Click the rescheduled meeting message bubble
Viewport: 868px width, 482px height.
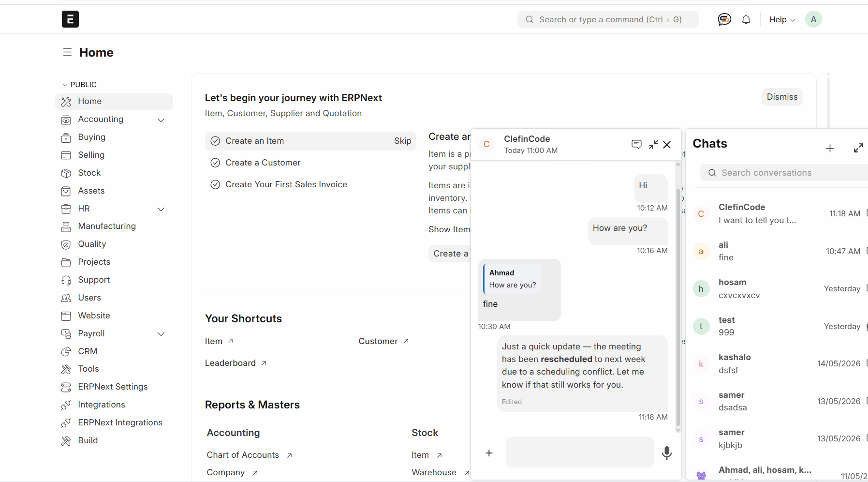(x=582, y=374)
